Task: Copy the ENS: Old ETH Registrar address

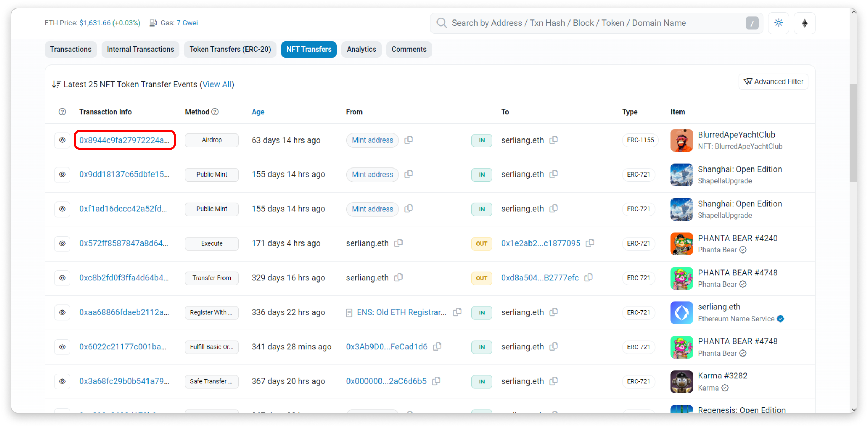Action: tap(457, 312)
